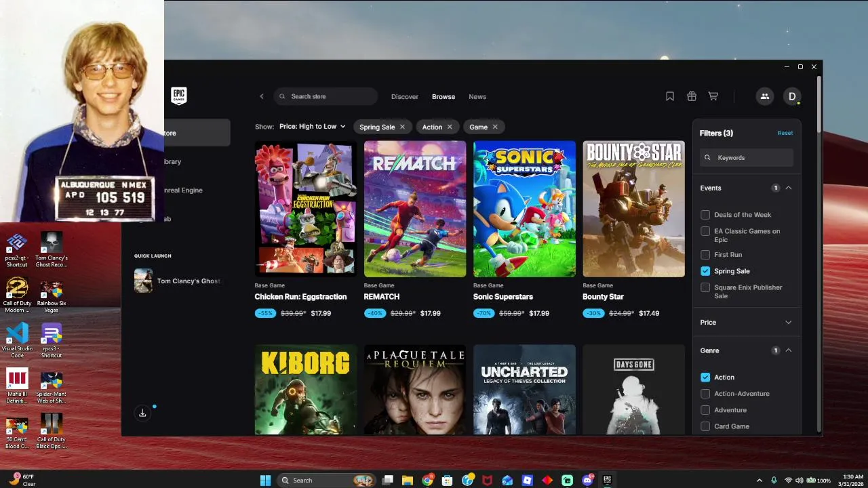Open Spider-Man Web of Shadows desktop icon
The width and height of the screenshot is (868, 488).
pos(52,386)
